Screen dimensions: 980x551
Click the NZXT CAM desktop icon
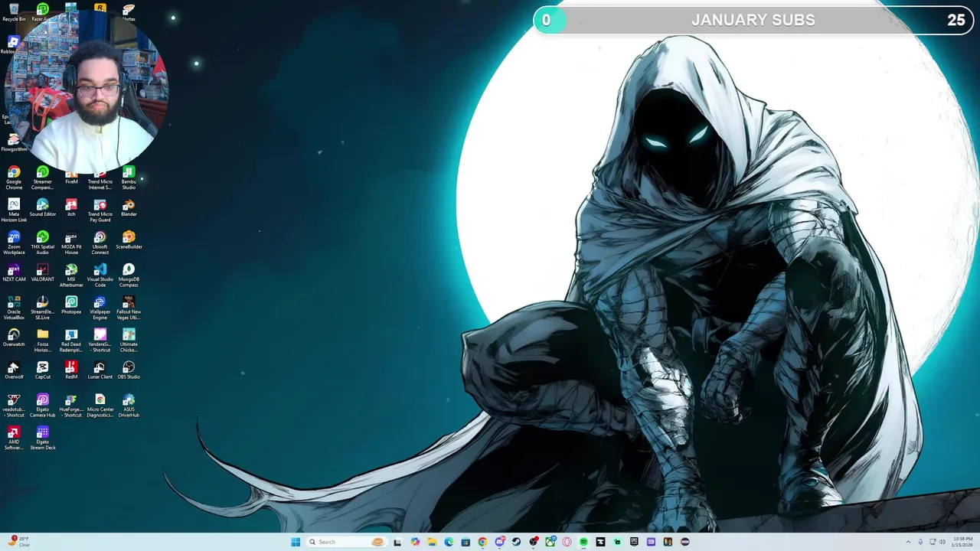coord(14,272)
